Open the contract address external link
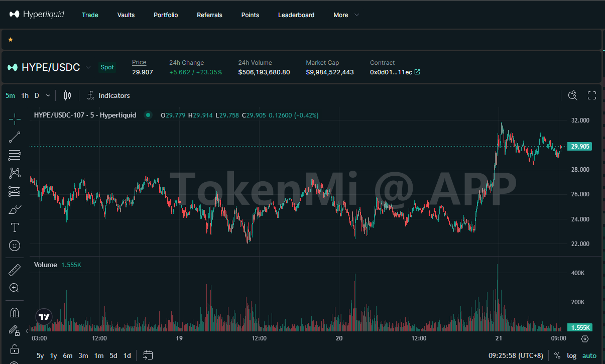Image resolution: width=605 pixels, height=364 pixels. [x=417, y=72]
